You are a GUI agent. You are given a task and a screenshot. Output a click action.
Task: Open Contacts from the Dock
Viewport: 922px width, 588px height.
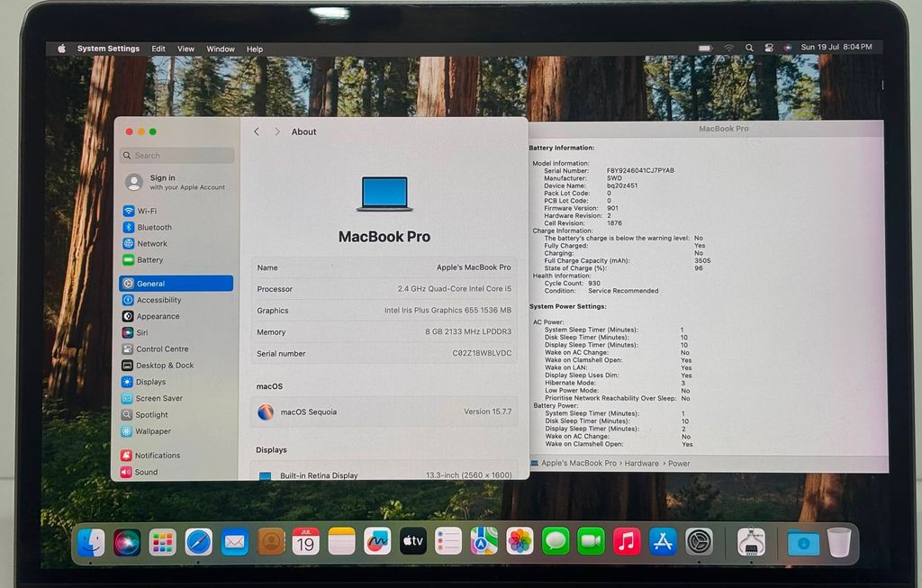pyautogui.click(x=270, y=541)
